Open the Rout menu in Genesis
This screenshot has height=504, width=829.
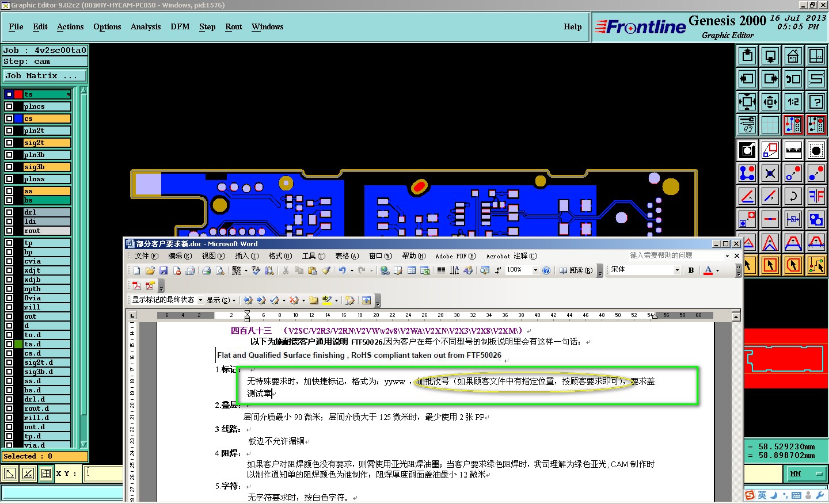(234, 26)
